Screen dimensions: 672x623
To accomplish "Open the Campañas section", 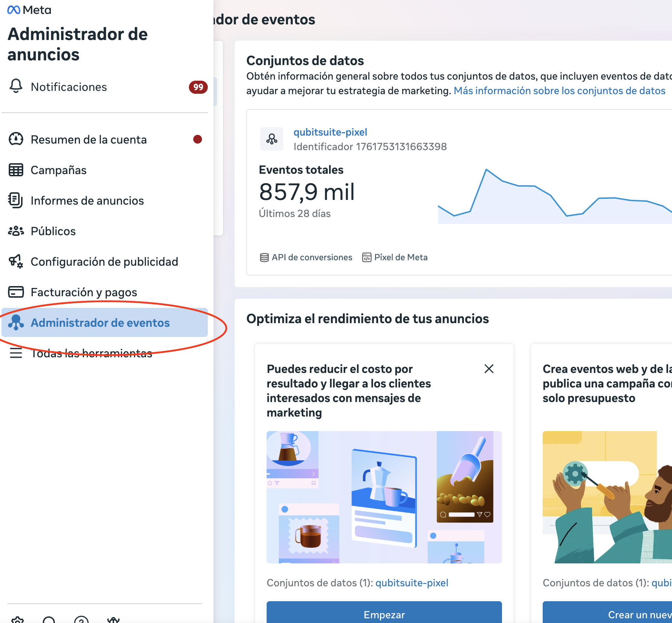I will pos(105,170).
